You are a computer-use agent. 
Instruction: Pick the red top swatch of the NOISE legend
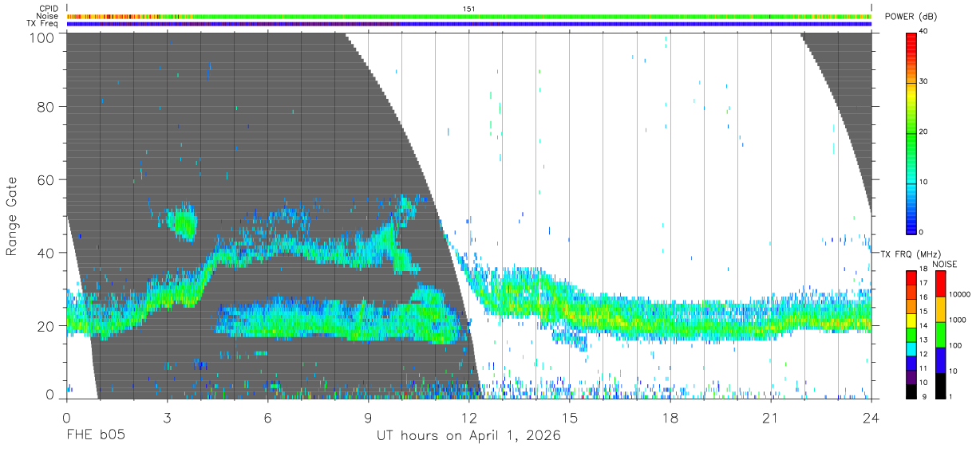coord(941,284)
